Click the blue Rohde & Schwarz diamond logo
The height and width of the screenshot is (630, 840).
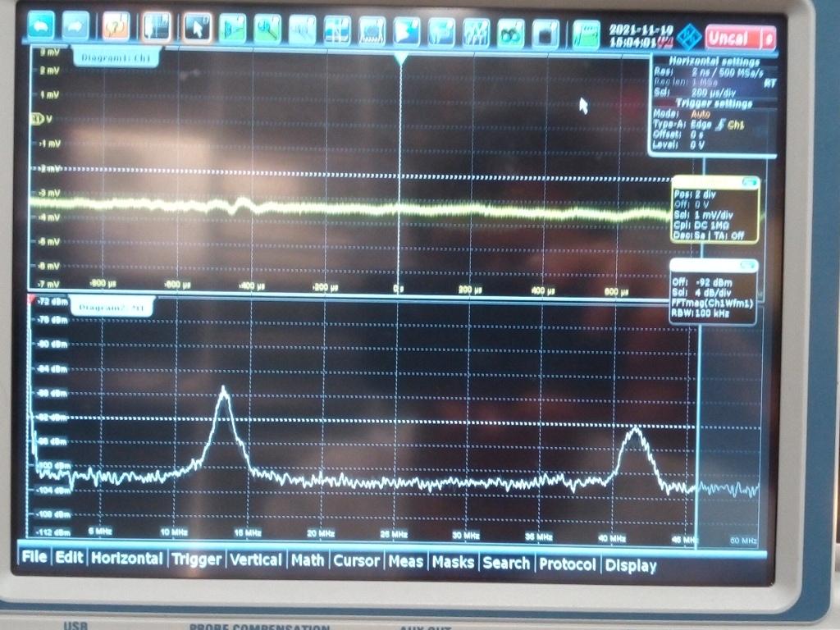(x=688, y=37)
